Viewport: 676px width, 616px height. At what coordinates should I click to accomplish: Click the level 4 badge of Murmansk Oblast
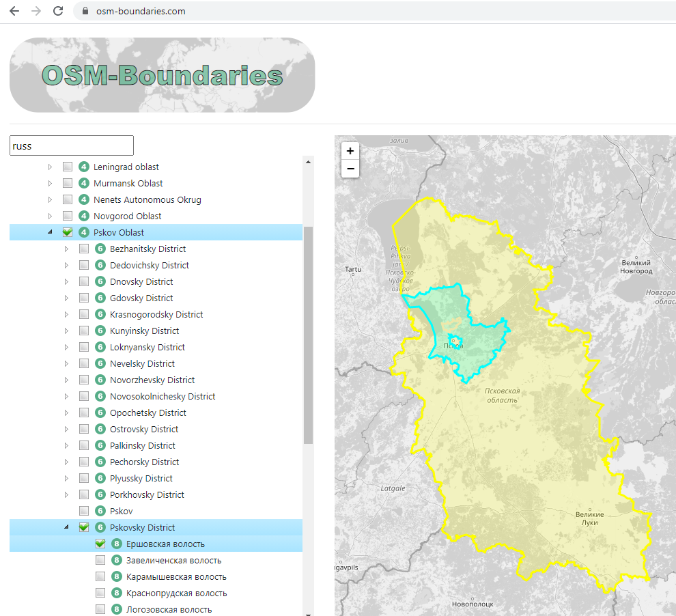[x=83, y=183]
